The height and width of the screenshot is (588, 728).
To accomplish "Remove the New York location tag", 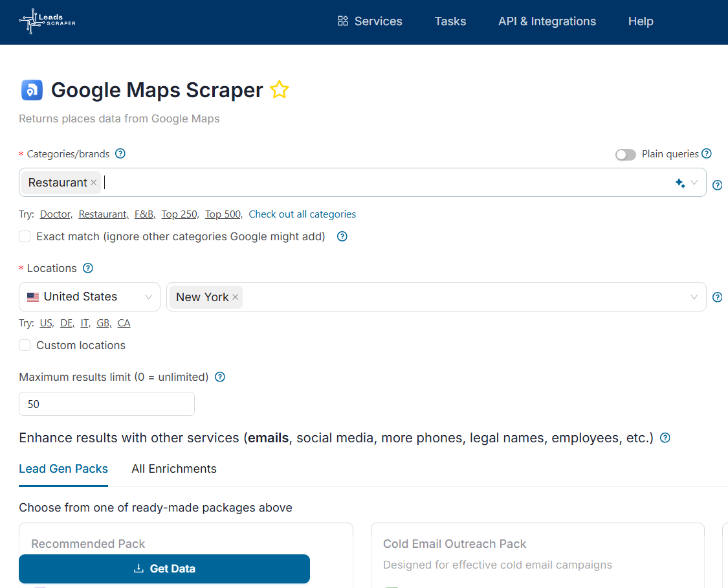I will point(236,297).
